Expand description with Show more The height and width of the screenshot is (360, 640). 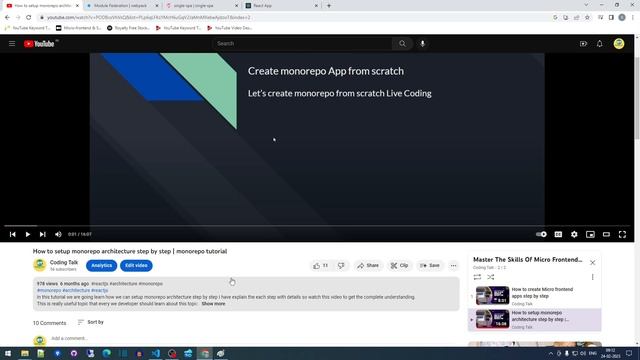213,304
